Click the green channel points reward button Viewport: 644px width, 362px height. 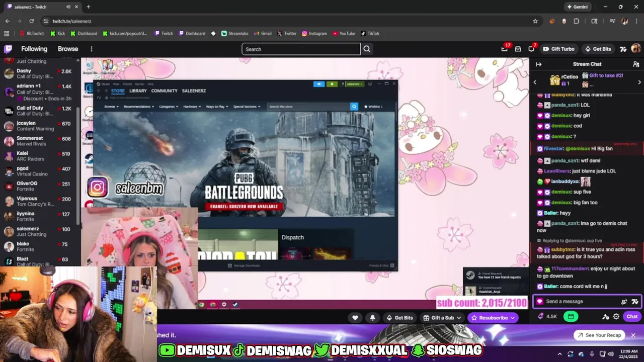571,317
